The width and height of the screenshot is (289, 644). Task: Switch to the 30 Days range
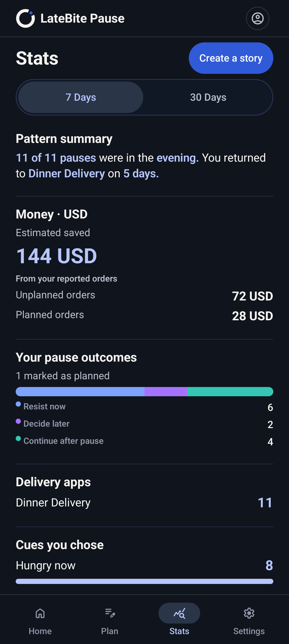tap(208, 97)
